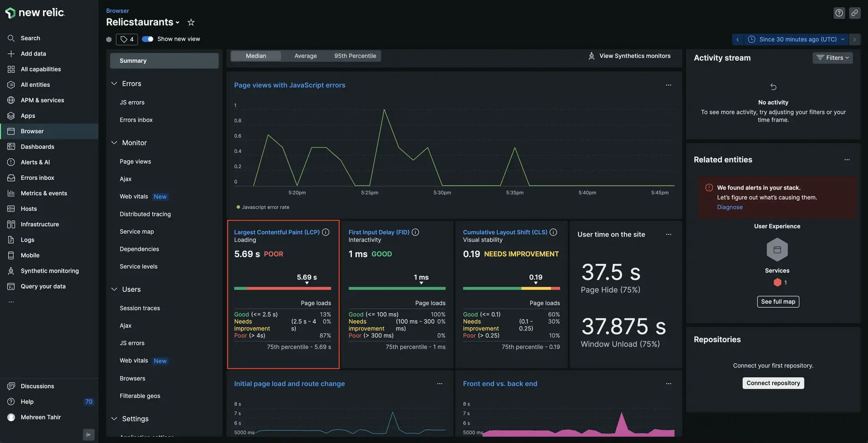The height and width of the screenshot is (443, 868).
Task: Open Page views with JavaScript errors menu
Action: [x=669, y=85]
